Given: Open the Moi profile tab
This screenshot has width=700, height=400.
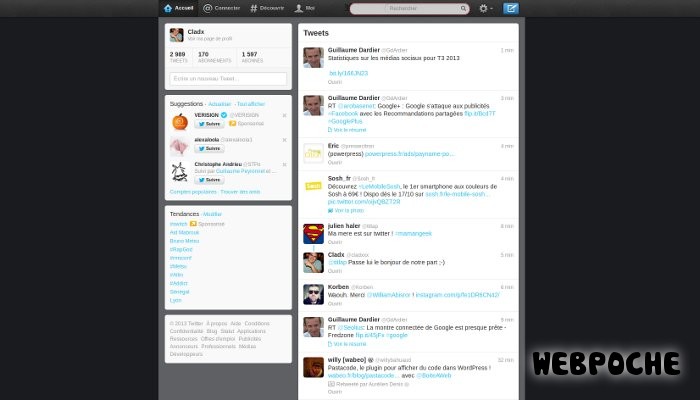Looking at the screenshot, I should pyautogui.click(x=304, y=8).
